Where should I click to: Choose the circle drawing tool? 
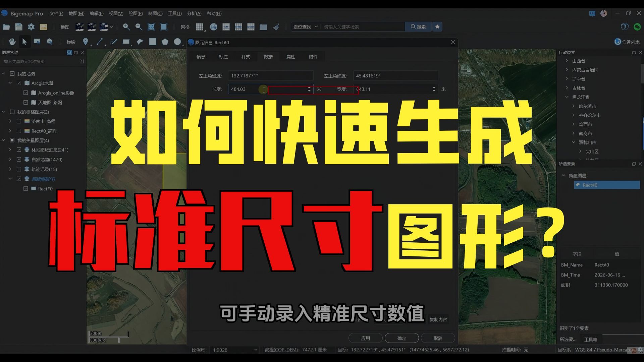tap(177, 42)
